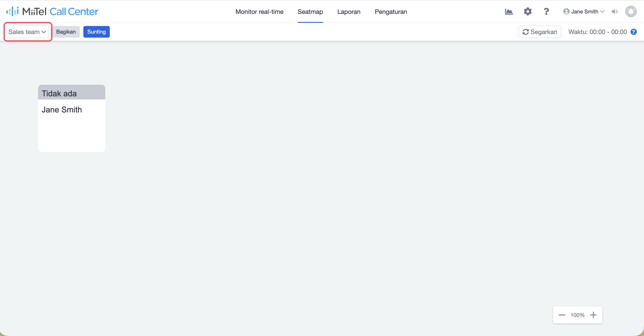Zoom in with the plus icon

tap(593, 315)
